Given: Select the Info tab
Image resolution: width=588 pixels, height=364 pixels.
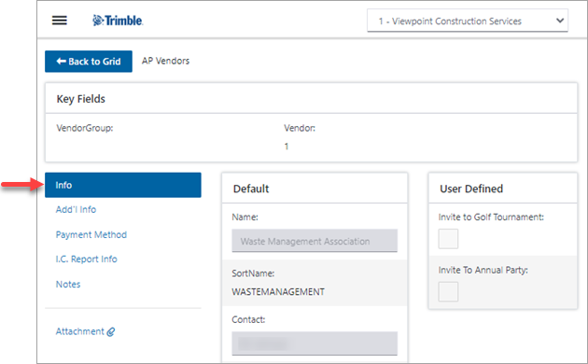Looking at the screenshot, I should 123,185.
